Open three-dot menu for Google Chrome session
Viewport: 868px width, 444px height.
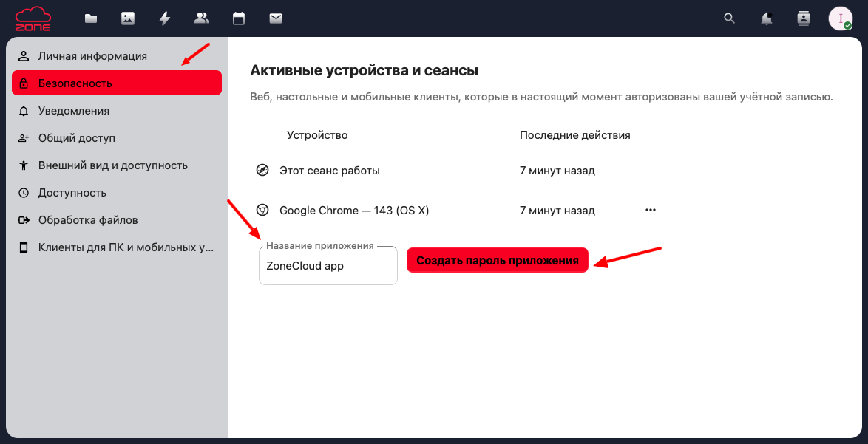point(651,210)
